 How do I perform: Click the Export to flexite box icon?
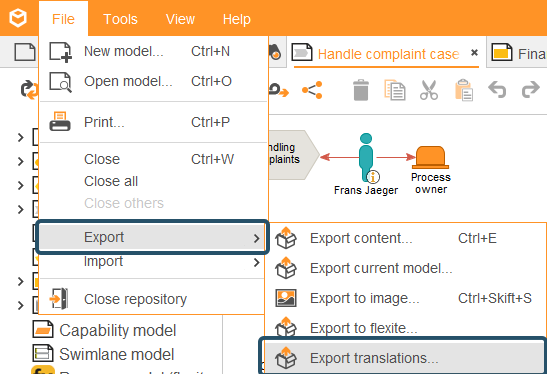pyautogui.click(x=286, y=327)
